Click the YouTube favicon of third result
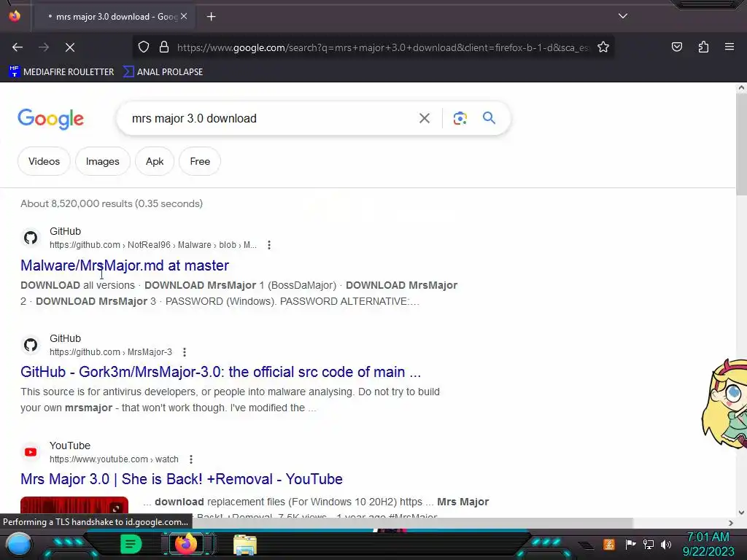747x560 pixels. coord(31,452)
